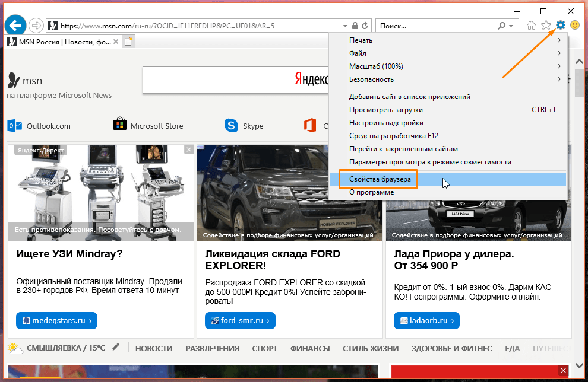Go to РАЗВЛЕЧЕНИЯ section
This screenshot has width=588, height=382.
212,348
